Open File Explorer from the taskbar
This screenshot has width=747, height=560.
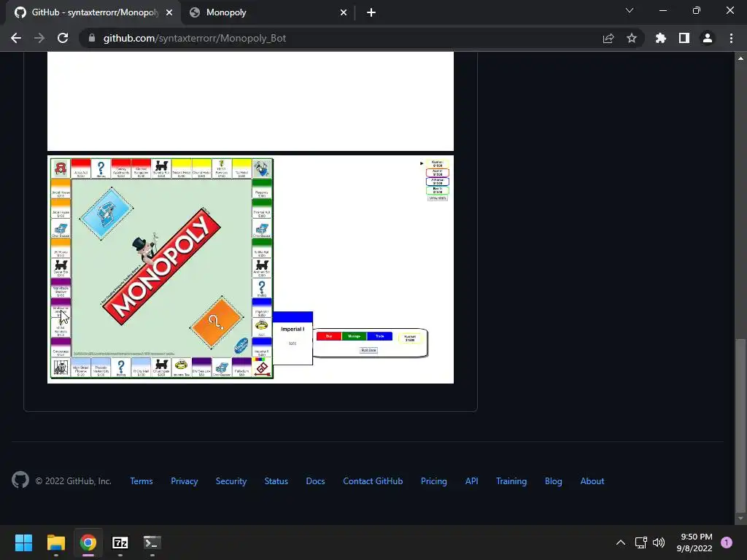(55, 542)
